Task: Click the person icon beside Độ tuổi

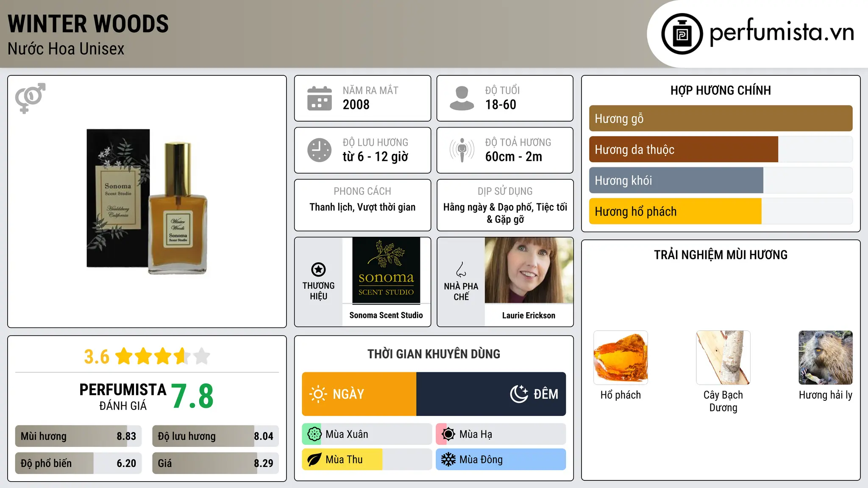Action: (462, 98)
